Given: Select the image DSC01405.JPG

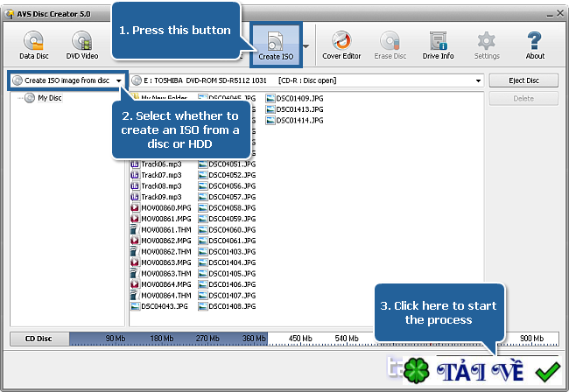Looking at the screenshot, I should [228, 273].
